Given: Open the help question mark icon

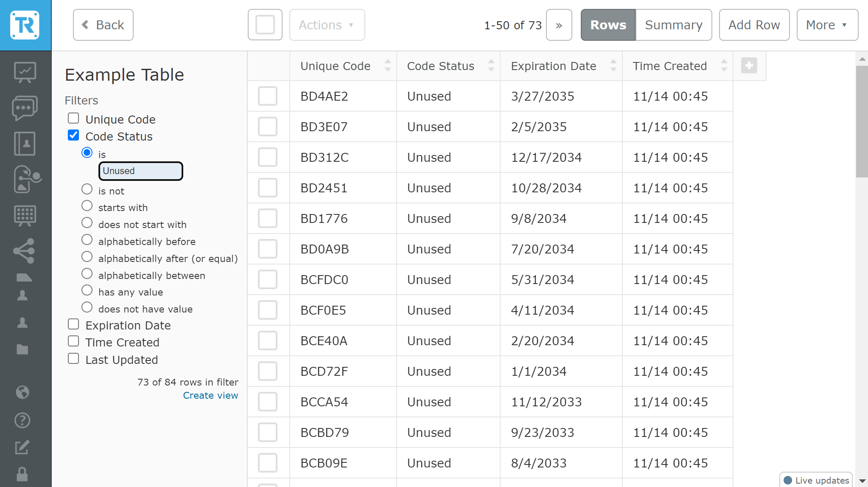Looking at the screenshot, I should 22,420.
